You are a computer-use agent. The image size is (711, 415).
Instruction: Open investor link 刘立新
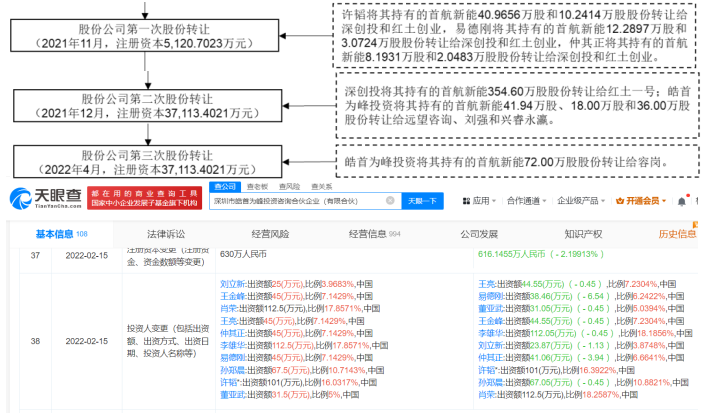point(232,283)
